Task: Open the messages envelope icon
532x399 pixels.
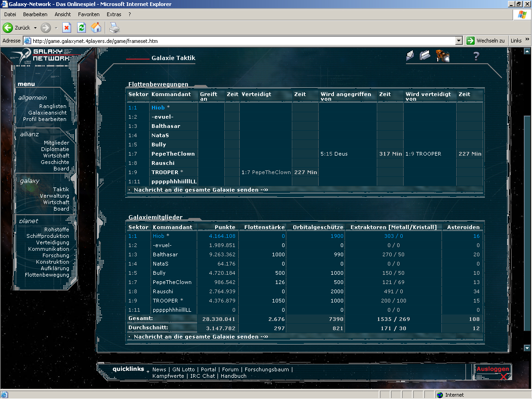Action: point(410,56)
